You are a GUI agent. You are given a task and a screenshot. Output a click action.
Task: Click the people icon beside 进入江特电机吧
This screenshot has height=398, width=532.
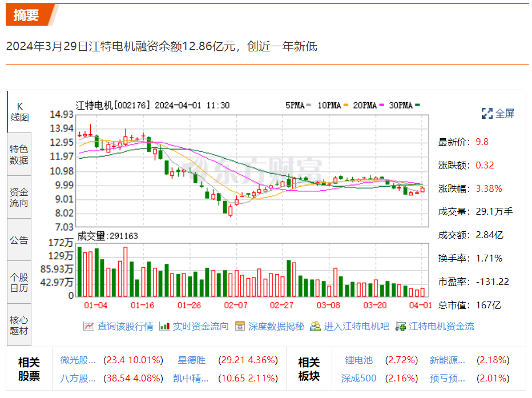[x=315, y=327]
